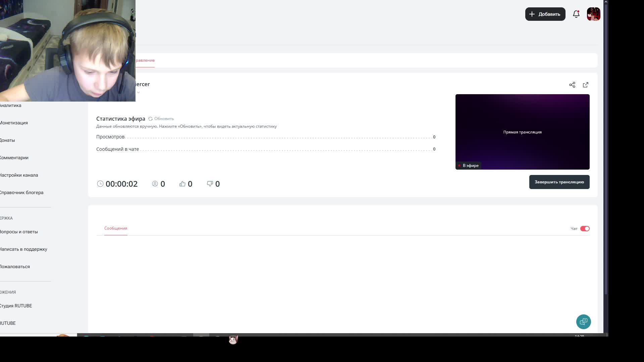Expand the chevron under the stream title
The image size is (644, 362).
pos(138,93)
